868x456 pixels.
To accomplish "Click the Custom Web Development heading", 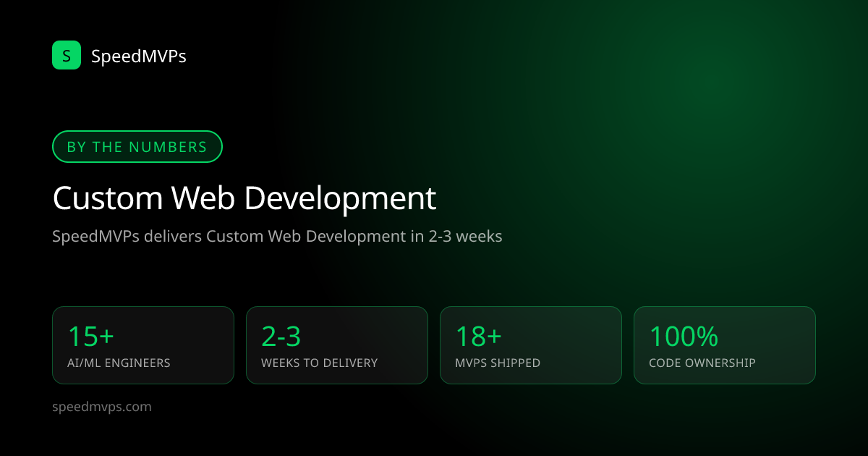I will point(244,198).
